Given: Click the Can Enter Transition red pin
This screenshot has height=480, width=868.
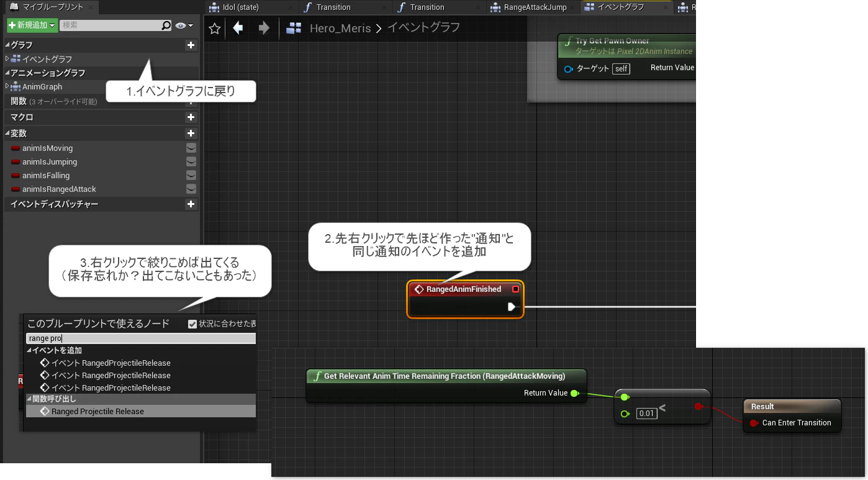Looking at the screenshot, I should [x=754, y=423].
